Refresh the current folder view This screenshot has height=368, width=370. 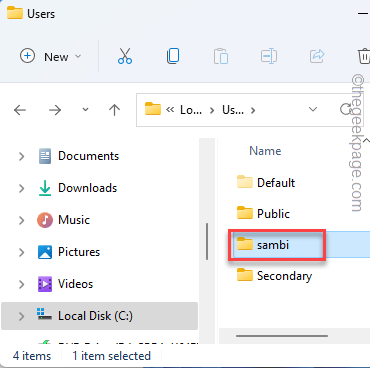coord(345,109)
